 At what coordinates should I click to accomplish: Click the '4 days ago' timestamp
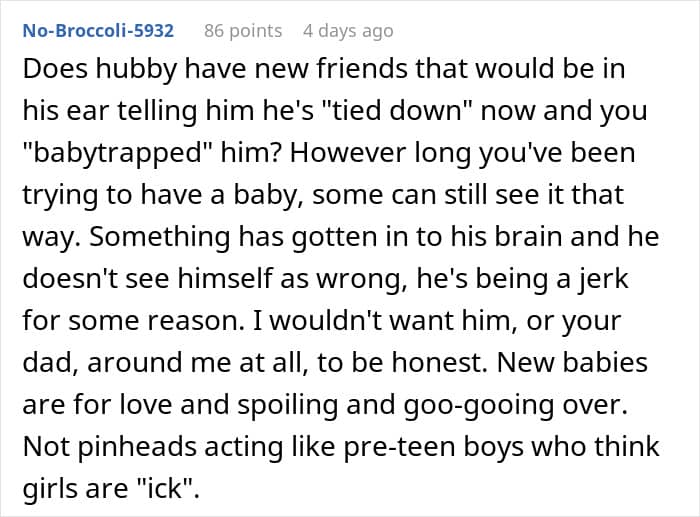pos(348,31)
